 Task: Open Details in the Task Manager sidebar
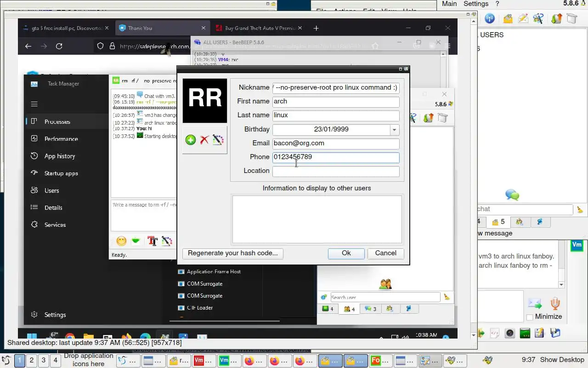click(x=67, y=207)
